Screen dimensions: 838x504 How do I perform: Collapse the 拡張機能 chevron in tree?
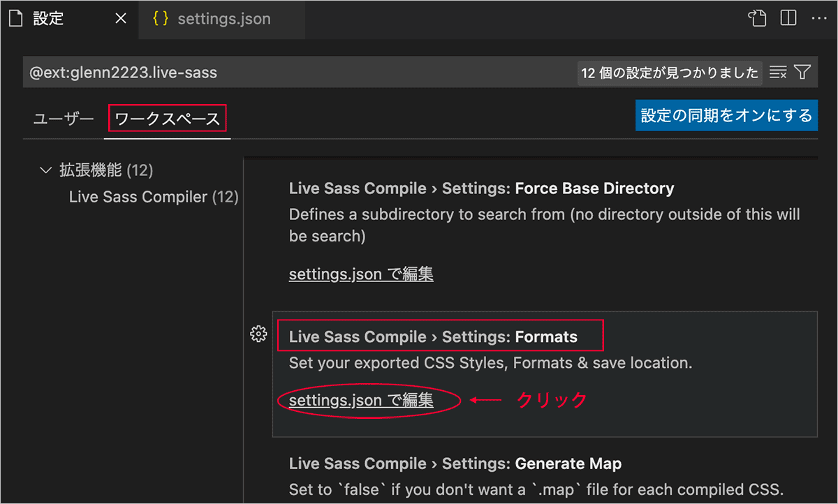click(46, 170)
